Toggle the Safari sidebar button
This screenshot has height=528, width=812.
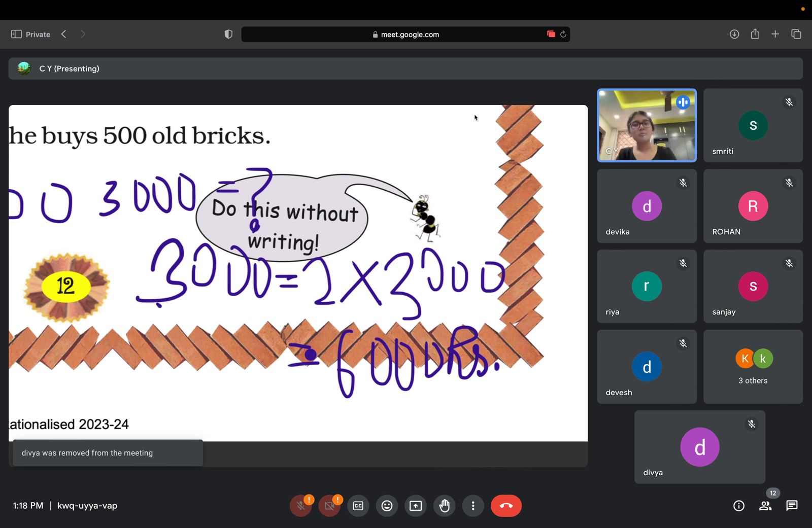coord(16,34)
